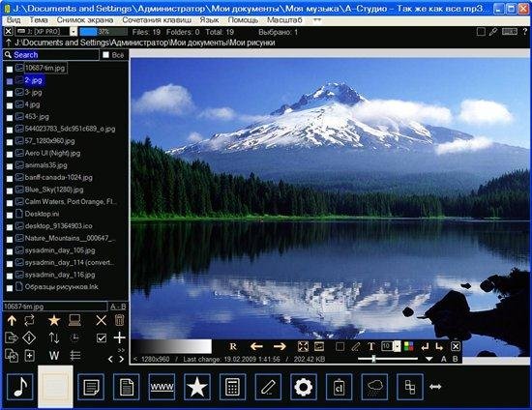
Task: Click the question mark help button
Action: [524, 32]
